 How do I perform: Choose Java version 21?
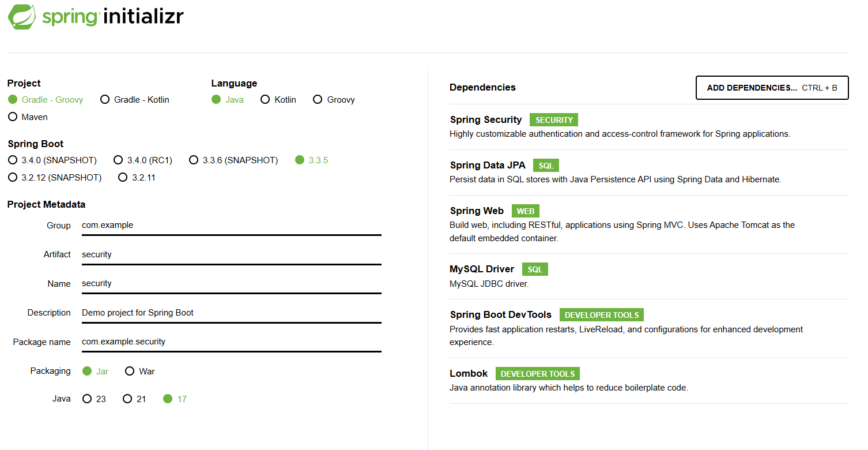coord(135,399)
